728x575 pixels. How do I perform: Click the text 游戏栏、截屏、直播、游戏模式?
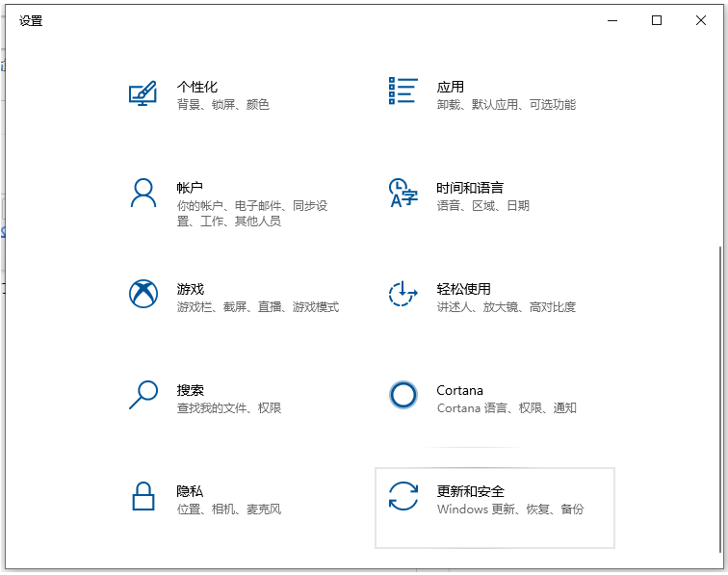pos(258,306)
